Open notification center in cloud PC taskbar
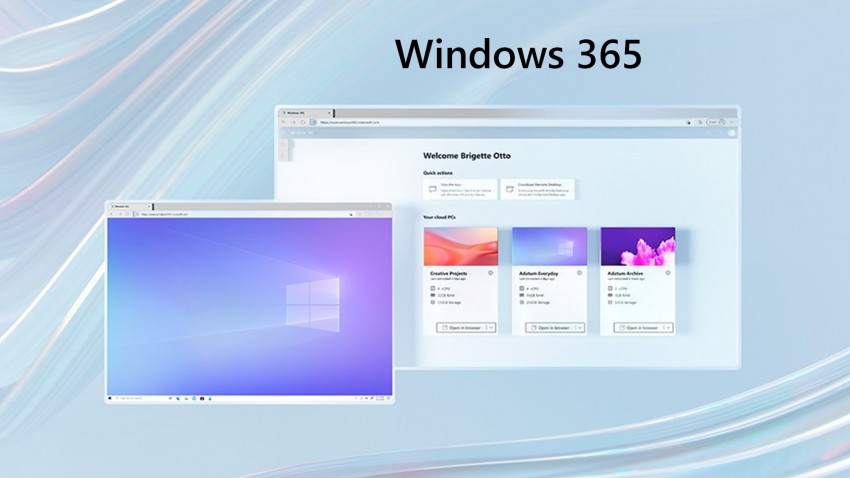 [389, 398]
